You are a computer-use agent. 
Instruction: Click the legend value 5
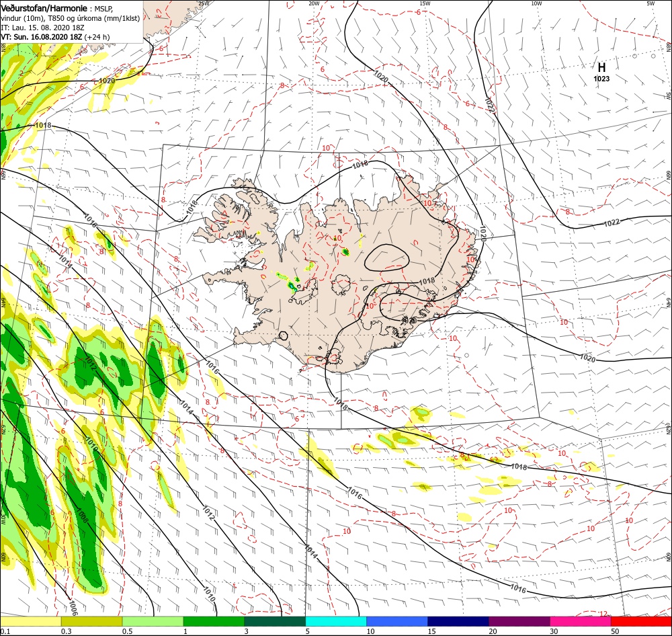click(x=307, y=631)
